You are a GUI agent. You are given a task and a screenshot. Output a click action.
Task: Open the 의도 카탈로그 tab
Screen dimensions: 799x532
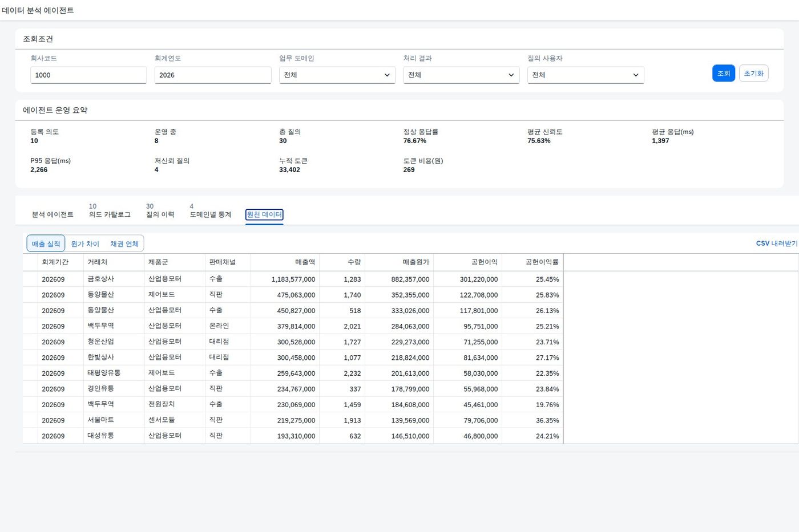pyautogui.click(x=110, y=214)
